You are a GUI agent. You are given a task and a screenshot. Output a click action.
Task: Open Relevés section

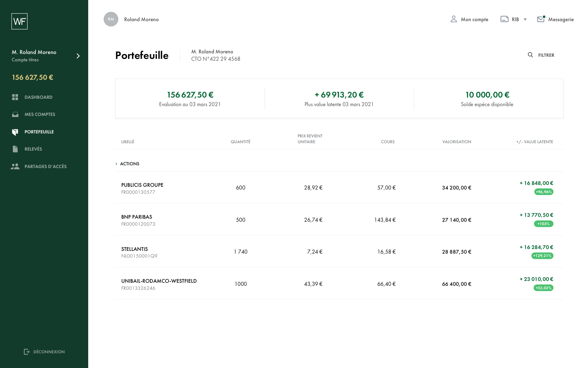click(33, 149)
